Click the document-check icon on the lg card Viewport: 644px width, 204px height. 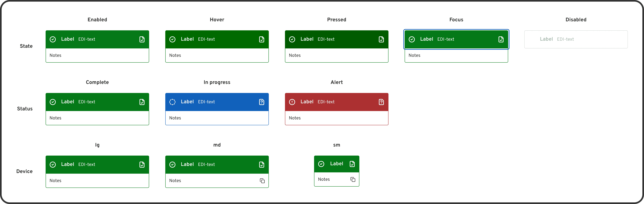point(142,164)
